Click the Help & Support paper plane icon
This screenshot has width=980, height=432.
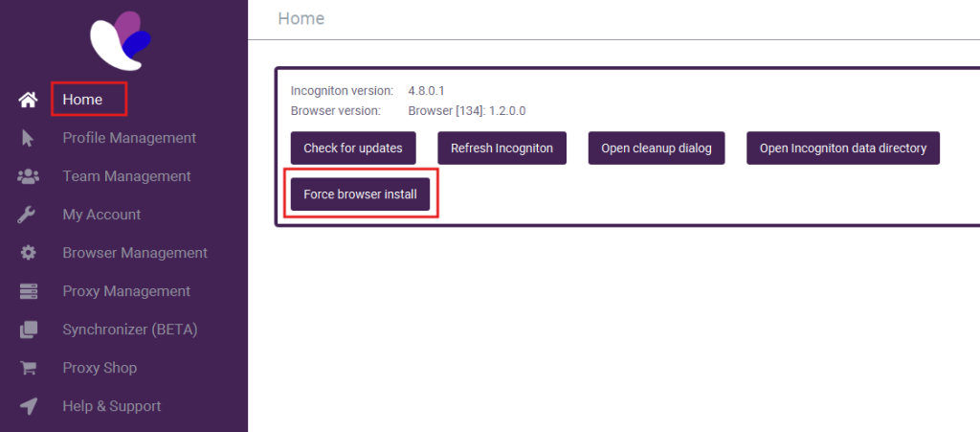click(x=29, y=406)
